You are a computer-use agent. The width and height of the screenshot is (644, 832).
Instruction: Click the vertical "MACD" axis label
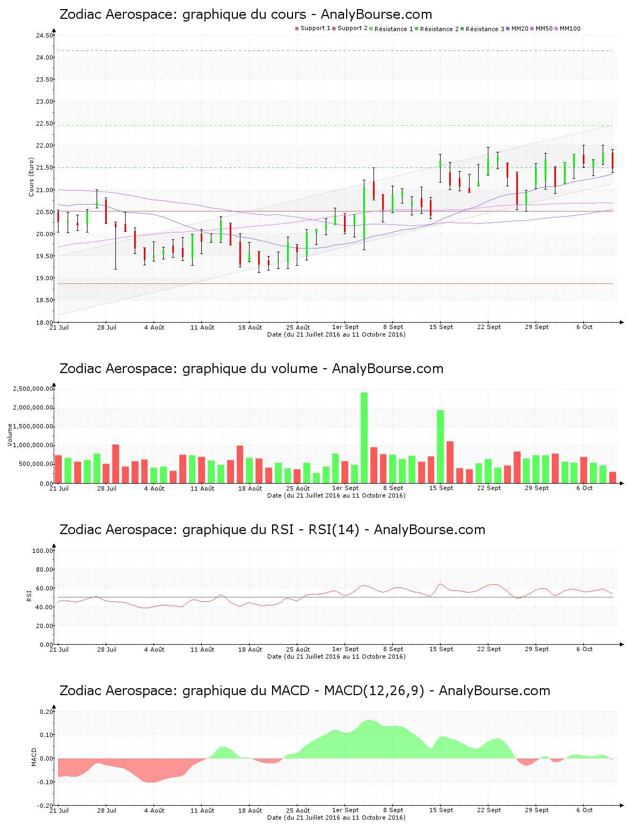(34, 757)
